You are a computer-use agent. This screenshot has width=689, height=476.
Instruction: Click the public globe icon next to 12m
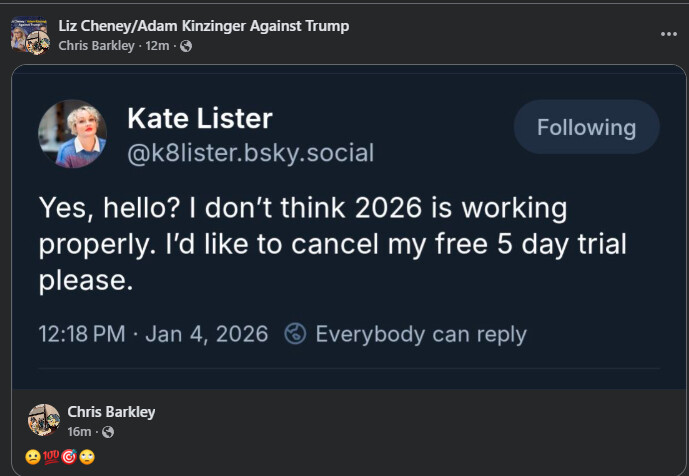click(186, 46)
